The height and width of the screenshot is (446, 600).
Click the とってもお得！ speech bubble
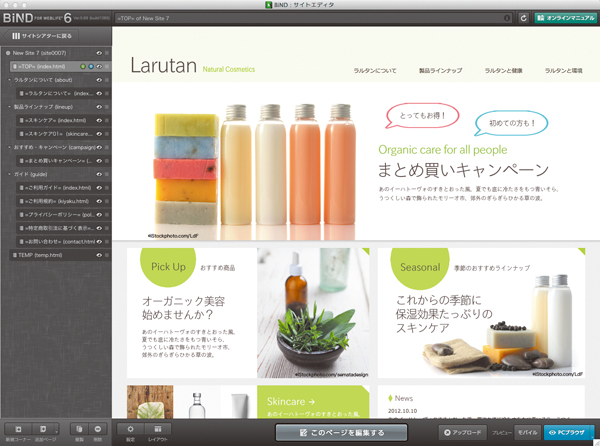tap(422, 116)
